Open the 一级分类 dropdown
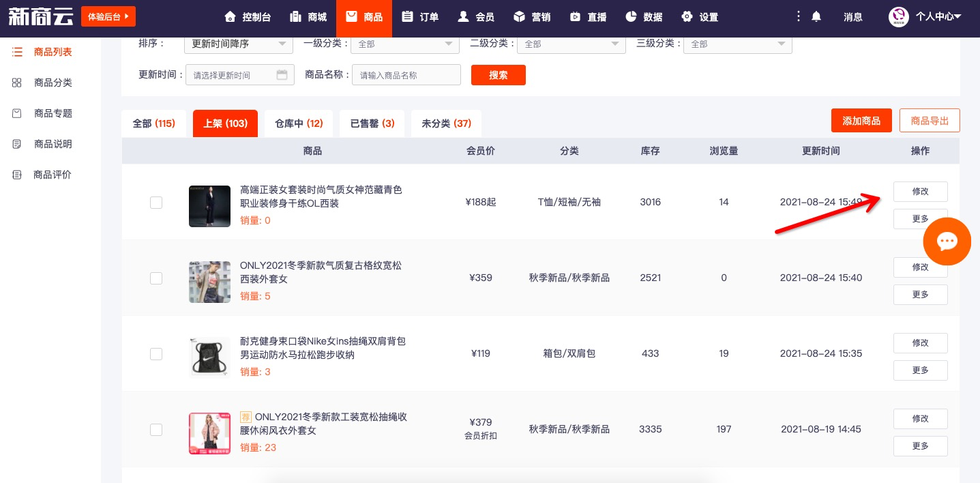The height and width of the screenshot is (483, 980). (405, 44)
